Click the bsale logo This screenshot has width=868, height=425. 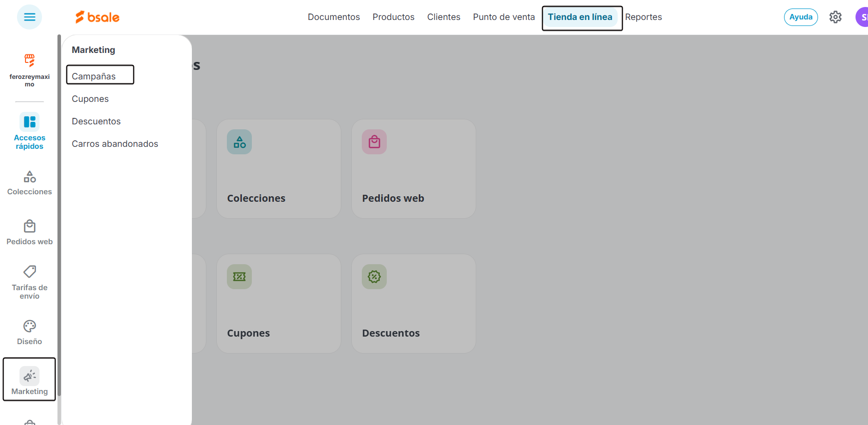(97, 17)
